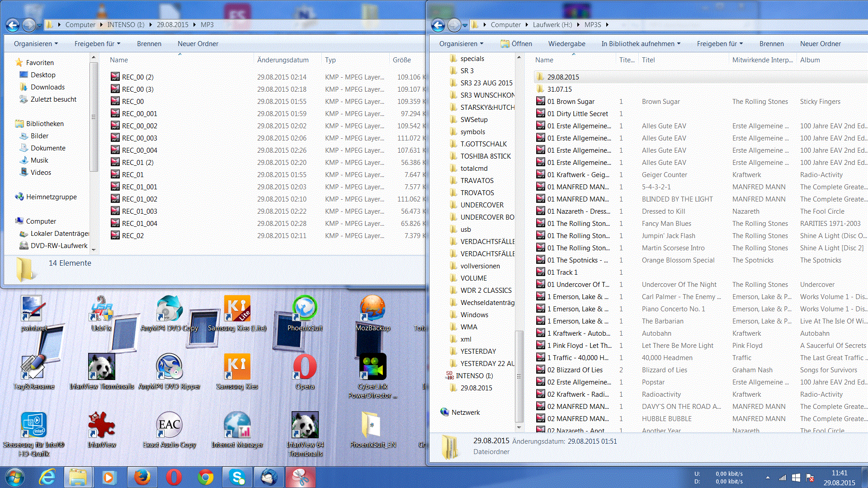The image size is (868, 488).
Task: Click the Öffnen button
Action: (516, 44)
